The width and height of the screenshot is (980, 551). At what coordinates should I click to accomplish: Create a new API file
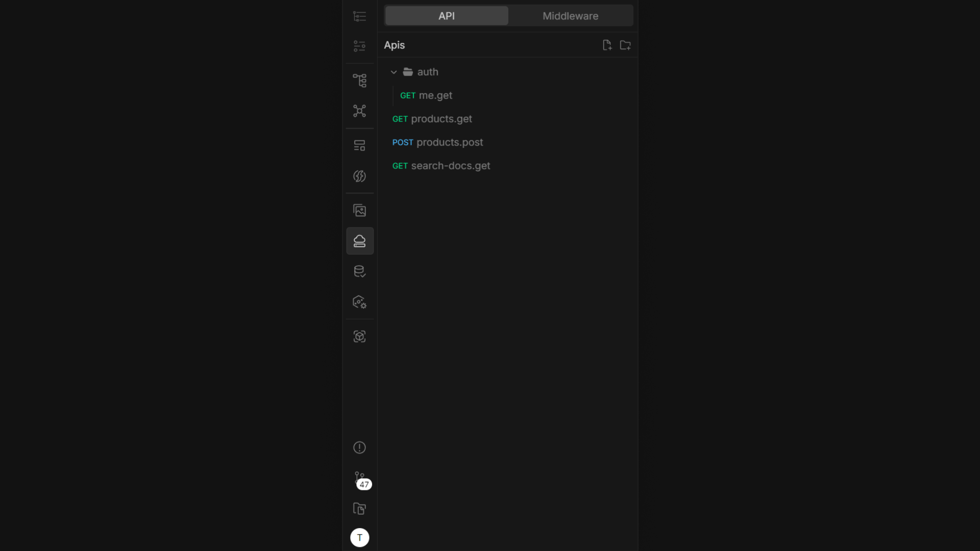click(x=607, y=45)
